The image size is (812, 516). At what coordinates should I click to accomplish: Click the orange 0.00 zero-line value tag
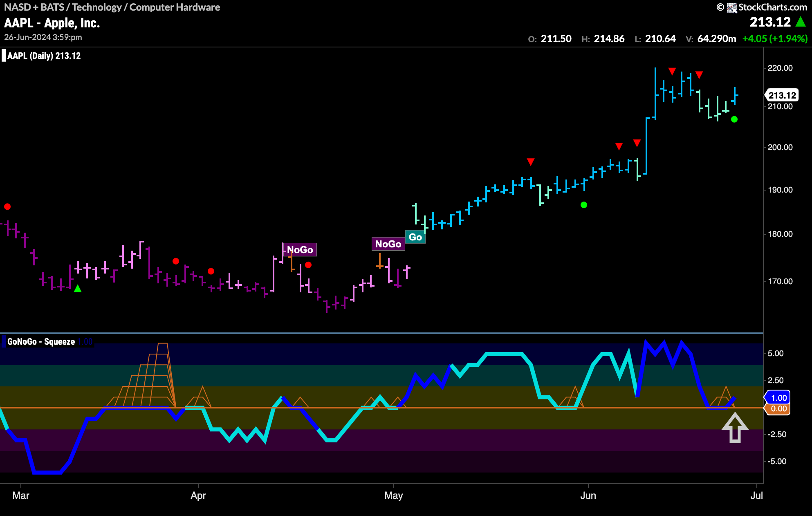(x=777, y=408)
